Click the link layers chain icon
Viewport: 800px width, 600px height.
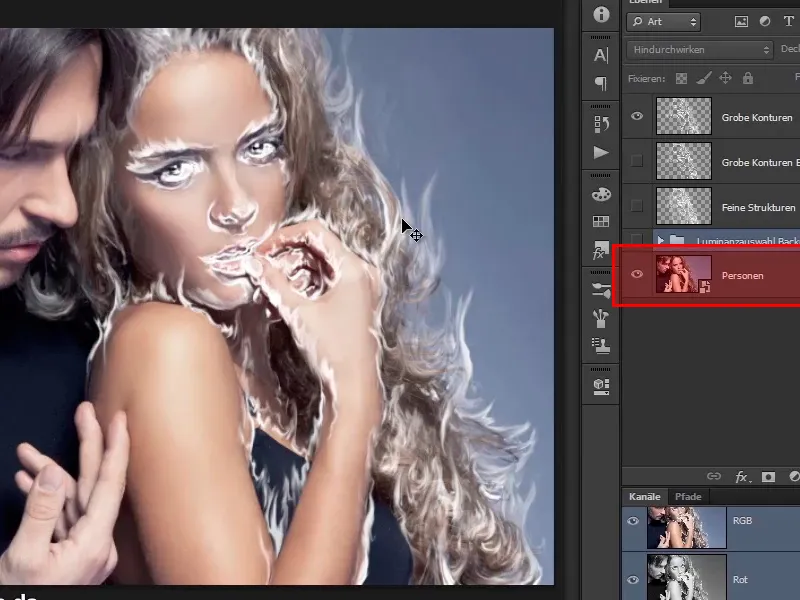tap(714, 477)
